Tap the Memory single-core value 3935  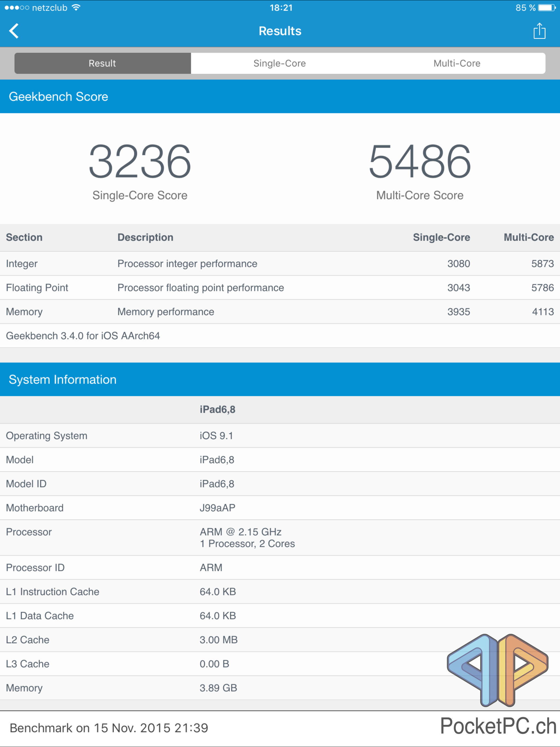click(458, 312)
